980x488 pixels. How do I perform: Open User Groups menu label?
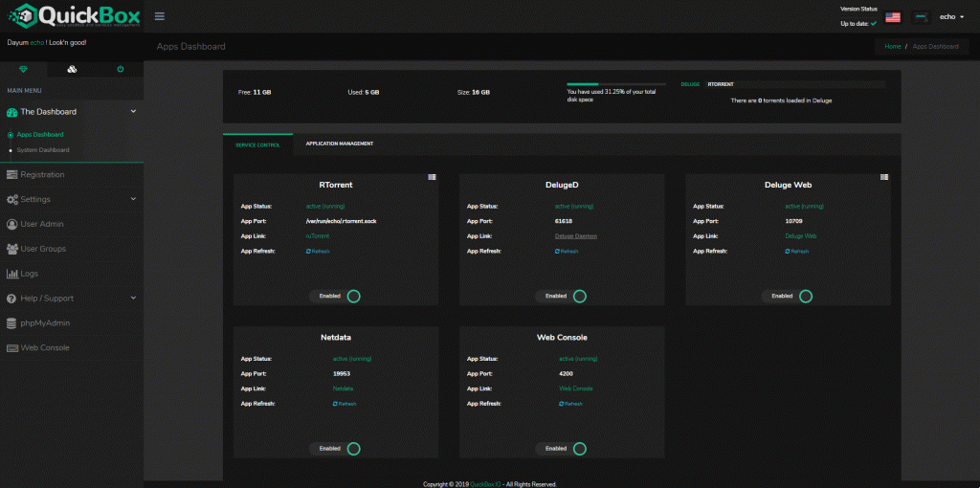click(43, 249)
